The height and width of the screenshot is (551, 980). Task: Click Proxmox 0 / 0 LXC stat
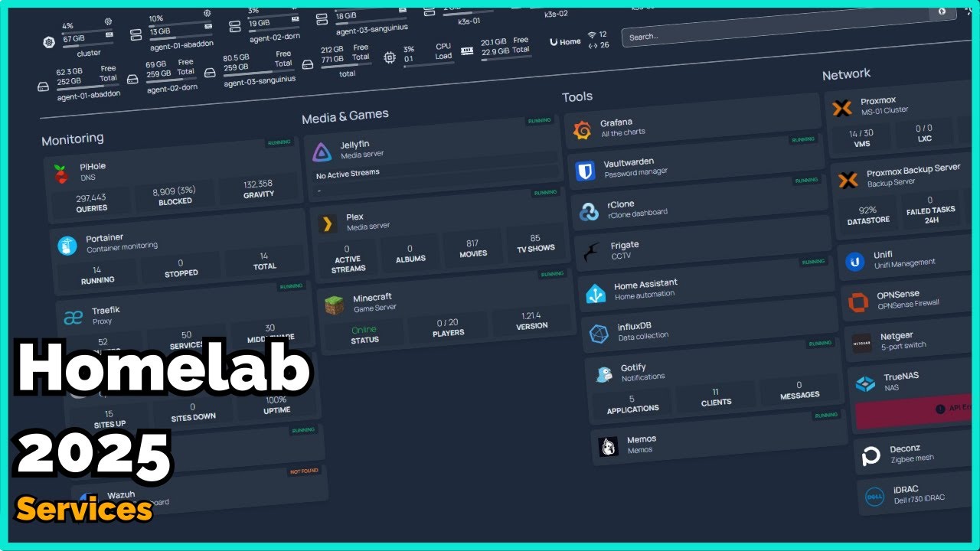(x=924, y=133)
